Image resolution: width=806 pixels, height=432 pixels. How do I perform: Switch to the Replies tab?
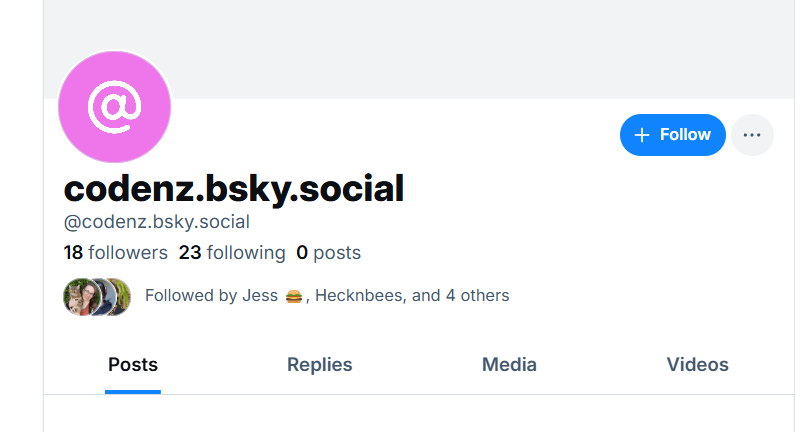(319, 365)
